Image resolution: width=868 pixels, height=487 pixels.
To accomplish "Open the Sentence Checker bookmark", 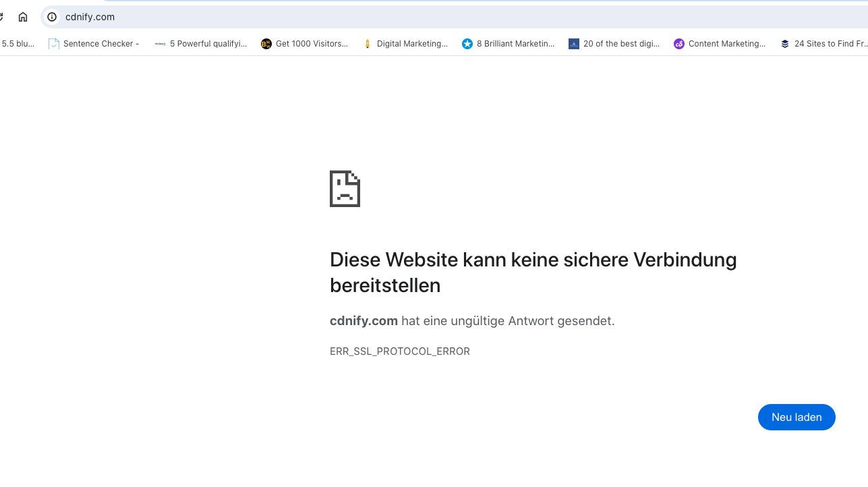I will pos(94,44).
